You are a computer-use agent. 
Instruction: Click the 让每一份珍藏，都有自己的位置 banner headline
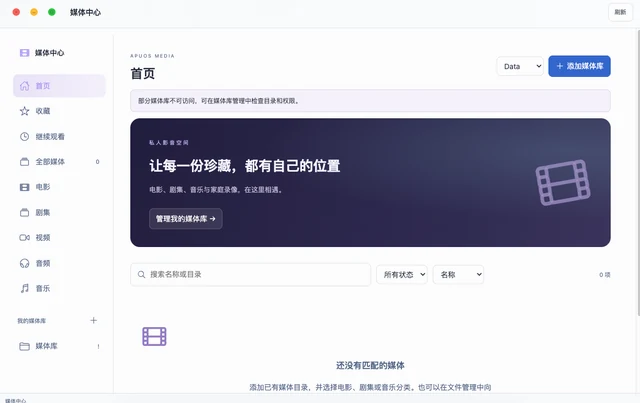click(x=244, y=166)
